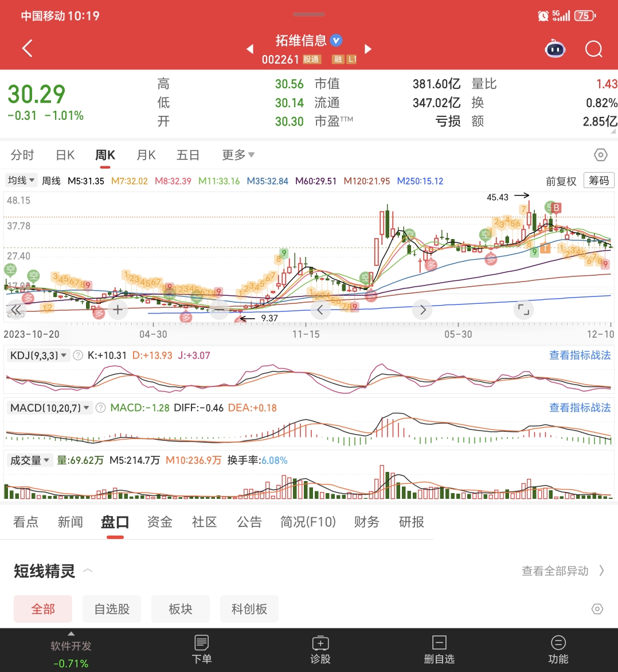Open the 均线 dropdown
618x672 pixels.
pyautogui.click(x=21, y=181)
